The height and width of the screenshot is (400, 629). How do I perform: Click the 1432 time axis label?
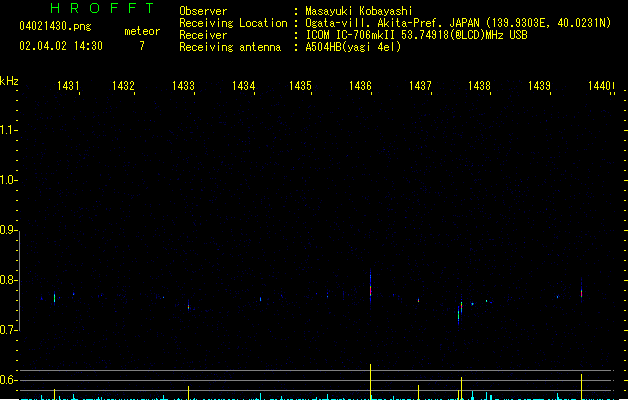[x=123, y=86]
